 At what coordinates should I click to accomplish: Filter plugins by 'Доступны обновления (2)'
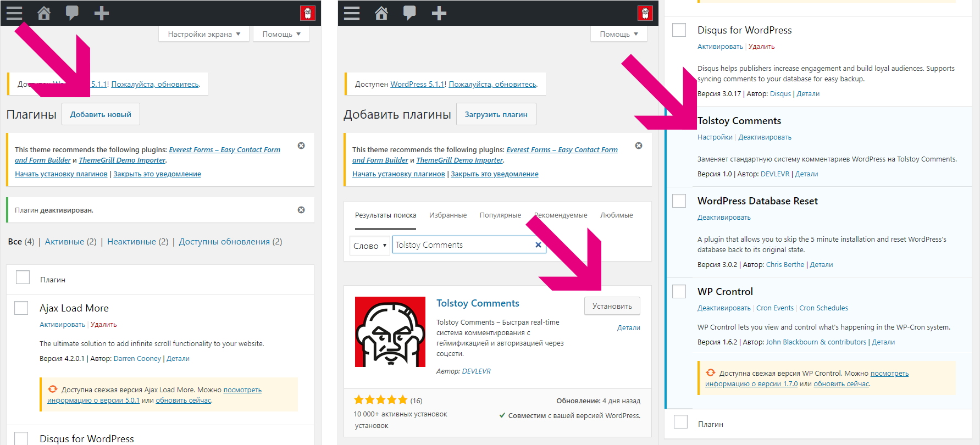(230, 242)
